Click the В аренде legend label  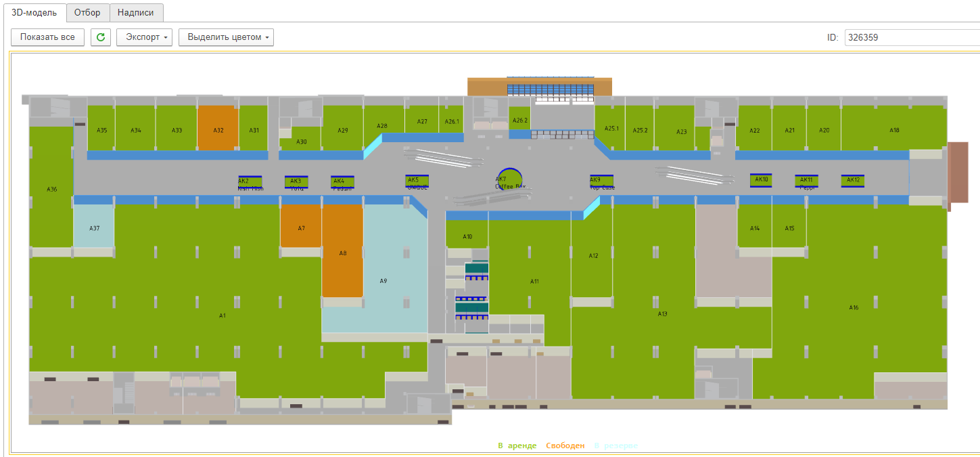pos(517,445)
